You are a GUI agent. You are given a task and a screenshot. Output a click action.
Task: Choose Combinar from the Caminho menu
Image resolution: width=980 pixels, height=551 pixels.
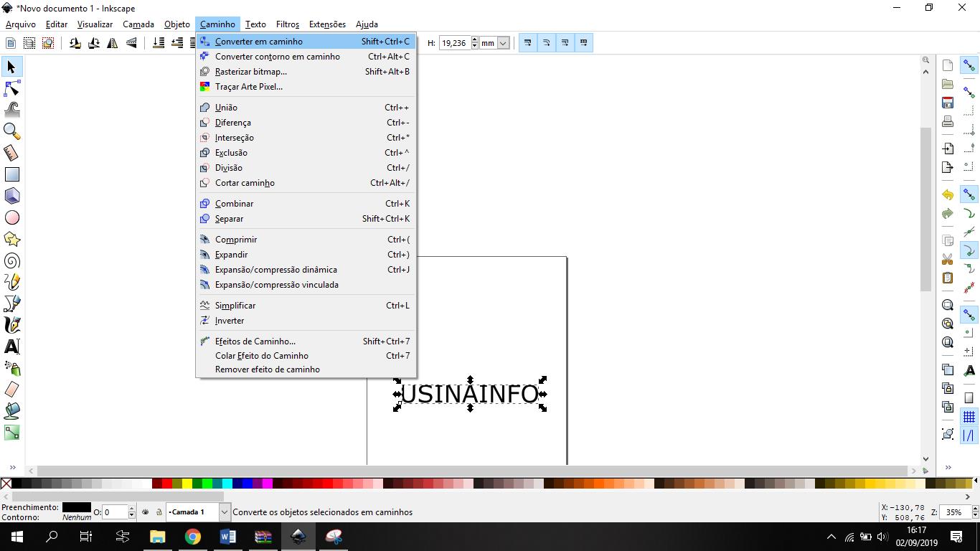pyautogui.click(x=306, y=204)
